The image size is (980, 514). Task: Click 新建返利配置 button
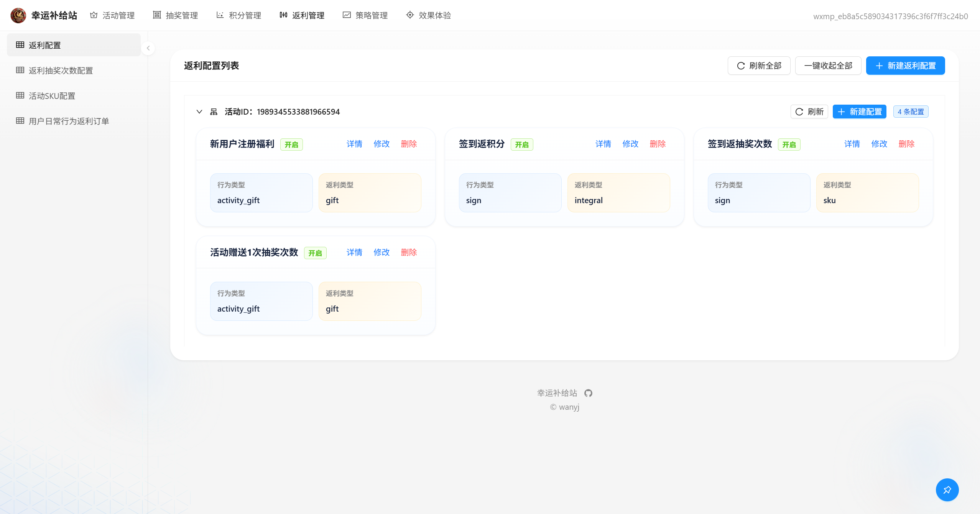[x=905, y=66]
